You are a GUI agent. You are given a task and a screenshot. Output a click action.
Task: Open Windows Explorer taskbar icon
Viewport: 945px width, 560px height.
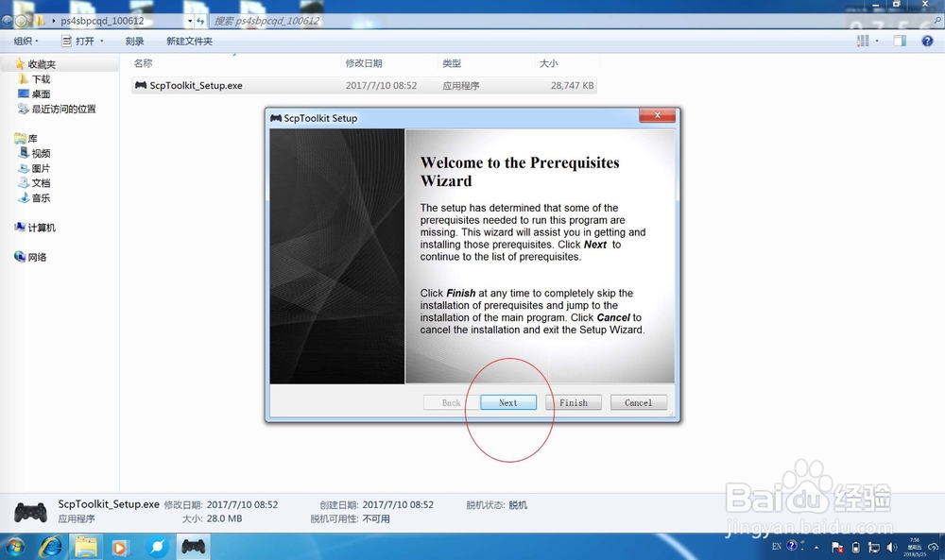86,547
